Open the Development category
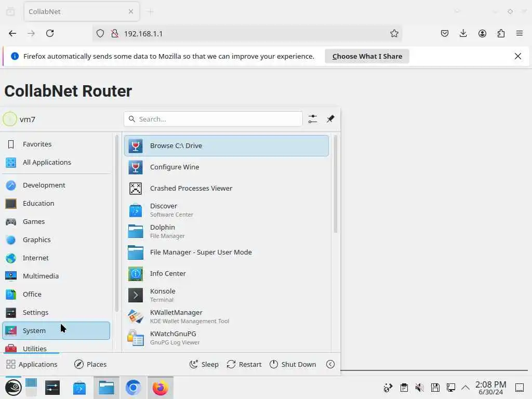Viewport: 532px width, 399px height. [x=56, y=185]
